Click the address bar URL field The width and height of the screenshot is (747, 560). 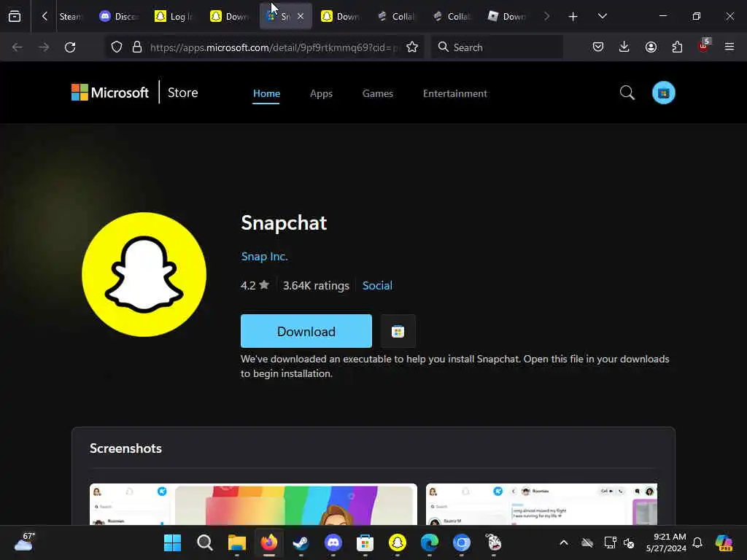(x=274, y=47)
